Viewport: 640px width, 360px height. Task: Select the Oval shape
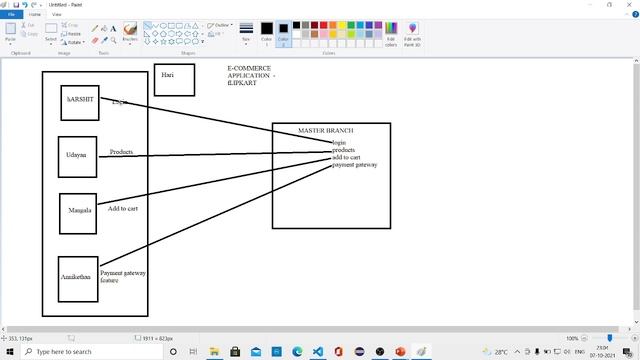pos(163,26)
